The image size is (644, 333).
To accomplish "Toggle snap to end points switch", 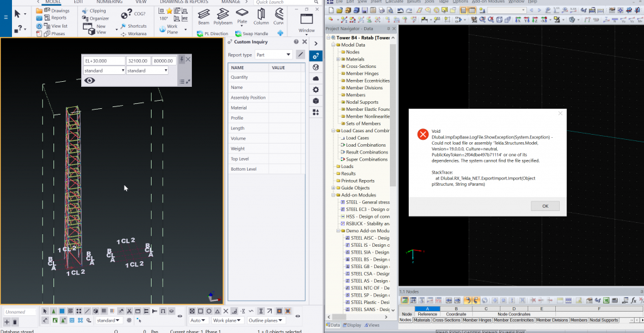I will pos(201,311).
